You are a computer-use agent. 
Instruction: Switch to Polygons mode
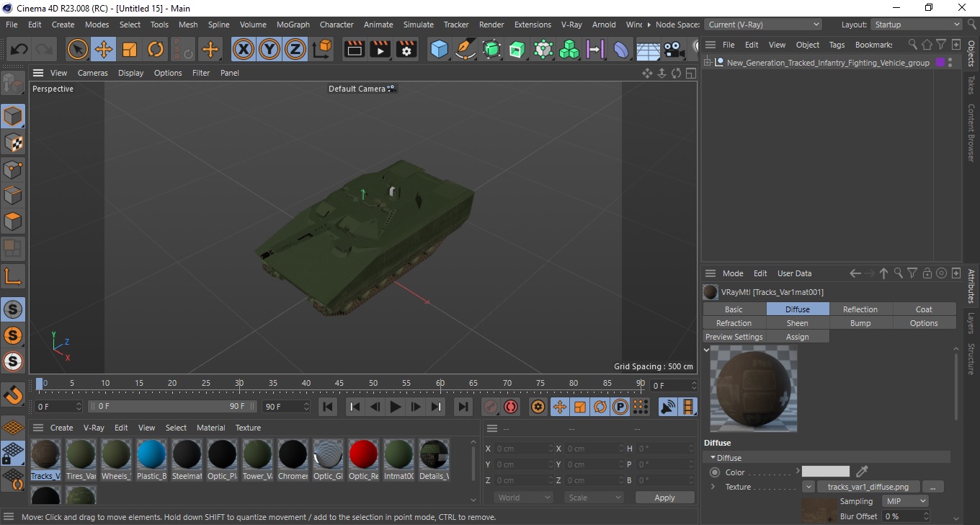[13, 221]
